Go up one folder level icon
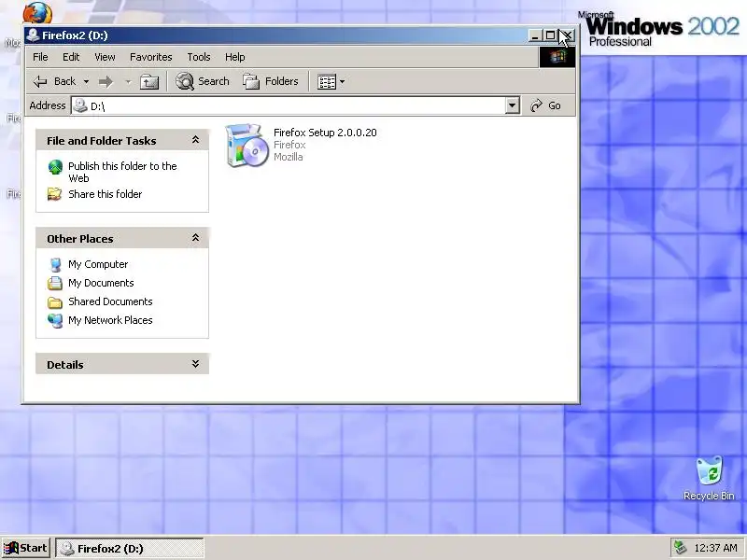The width and height of the screenshot is (747, 560). click(x=149, y=81)
